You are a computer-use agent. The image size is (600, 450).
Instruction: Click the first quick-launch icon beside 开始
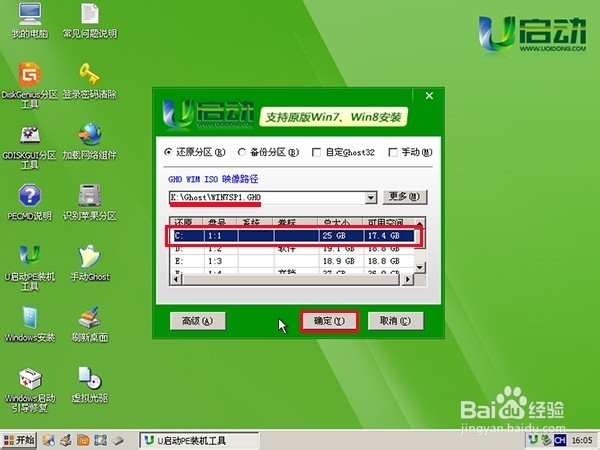tap(48, 440)
